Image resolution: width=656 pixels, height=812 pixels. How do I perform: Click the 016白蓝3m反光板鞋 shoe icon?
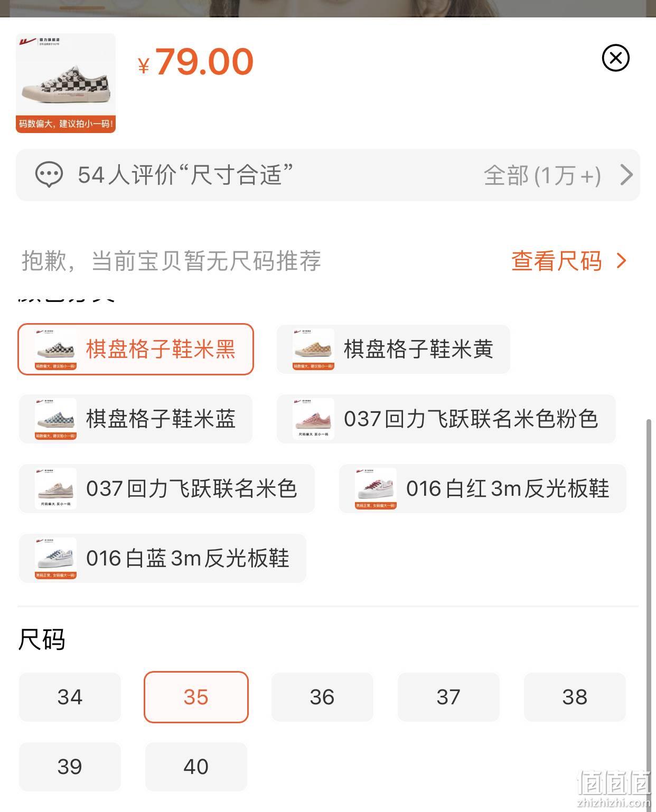click(x=56, y=558)
